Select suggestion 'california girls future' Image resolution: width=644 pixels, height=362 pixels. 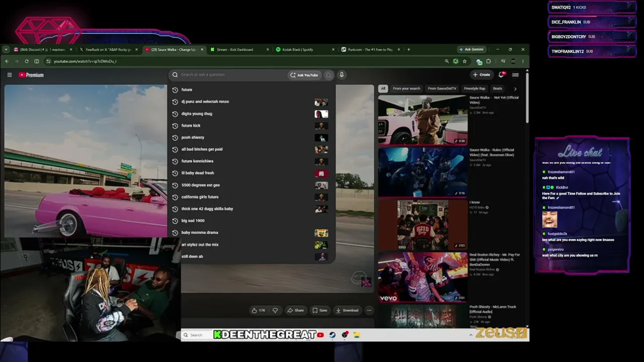coord(252,197)
